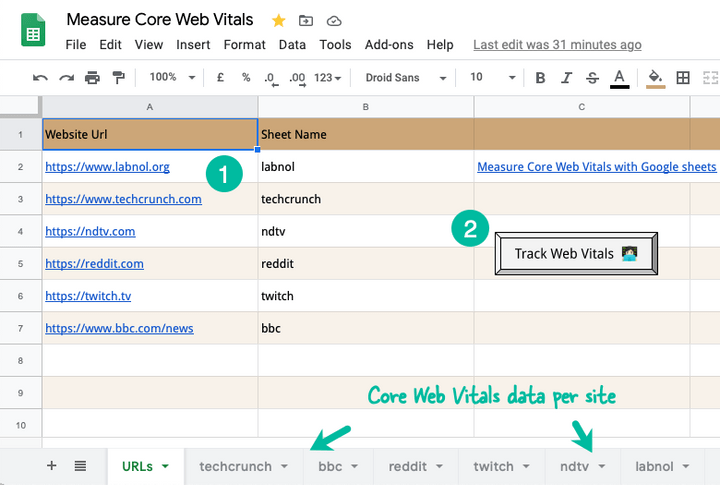Open the Droid Sans font dropdown

pyautogui.click(x=405, y=78)
